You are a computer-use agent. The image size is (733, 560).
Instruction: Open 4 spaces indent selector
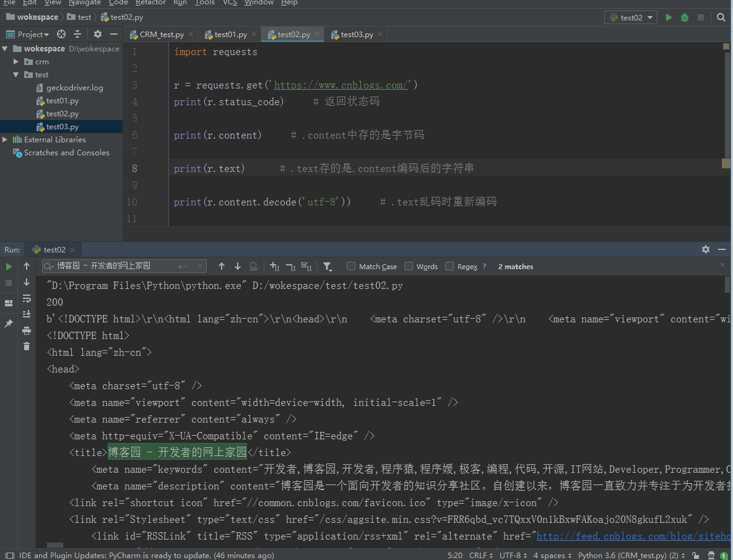(x=553, y=555)
